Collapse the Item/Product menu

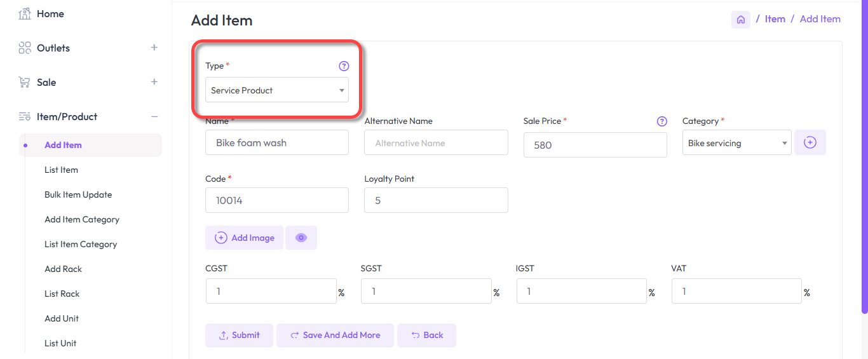click(154, 116)
